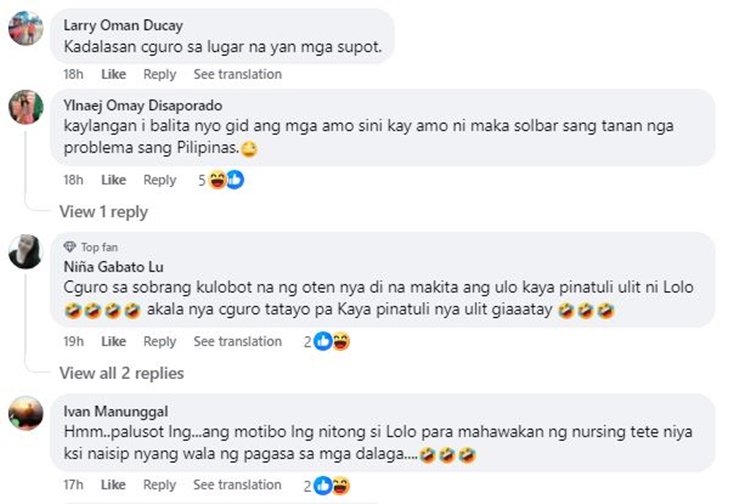The height and width of the screenshot is (504, 750).
Task: See translation of Ivan Manunggal's comment
Action: 237,485
